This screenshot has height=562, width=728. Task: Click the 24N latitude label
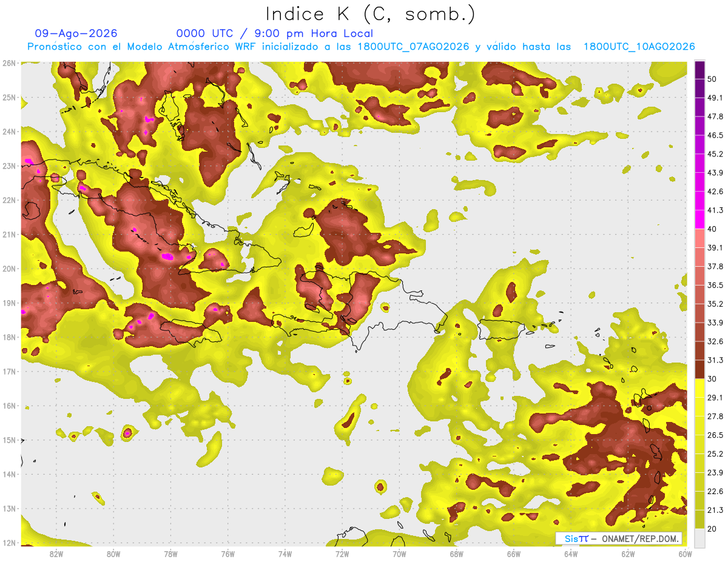coord(8,132)
